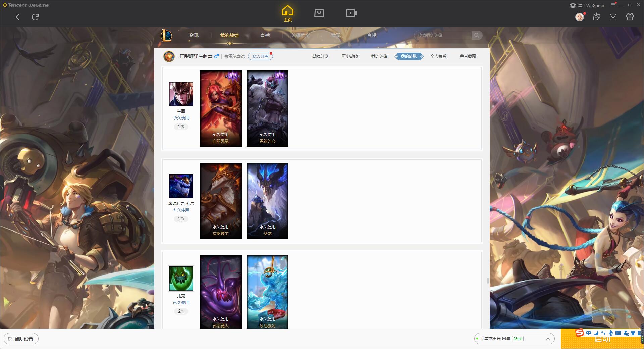Click the 2/5 skin count badge
Viewport: 644px width, 349px height.
[181, 127]
